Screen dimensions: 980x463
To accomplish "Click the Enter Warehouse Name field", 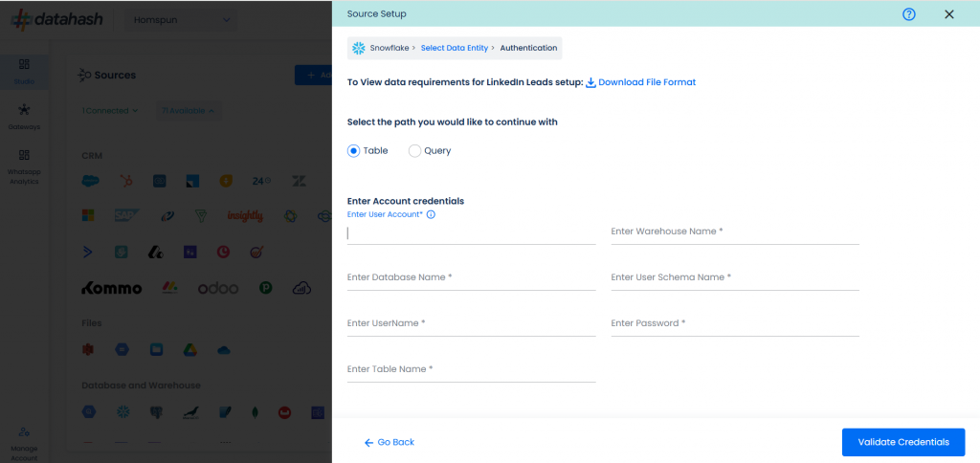I will click(735, 231).
